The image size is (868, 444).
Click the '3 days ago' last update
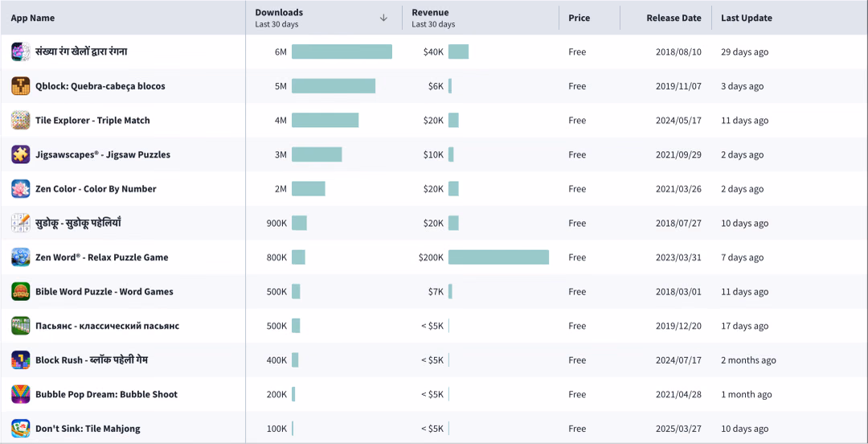[743, 86]
